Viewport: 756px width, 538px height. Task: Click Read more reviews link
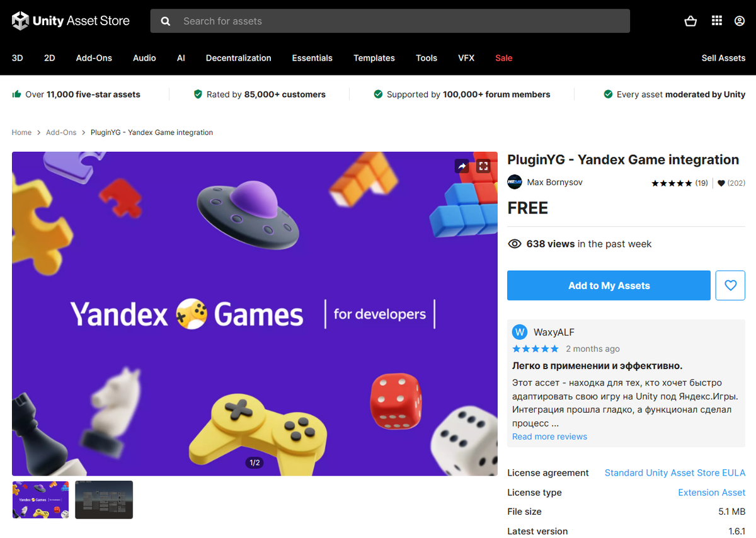click(549, 437)
